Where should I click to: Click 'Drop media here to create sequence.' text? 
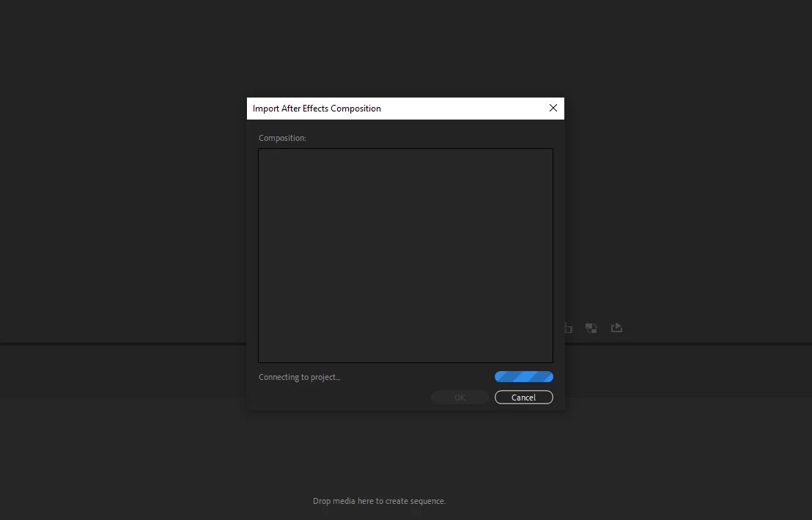[379, 501]
